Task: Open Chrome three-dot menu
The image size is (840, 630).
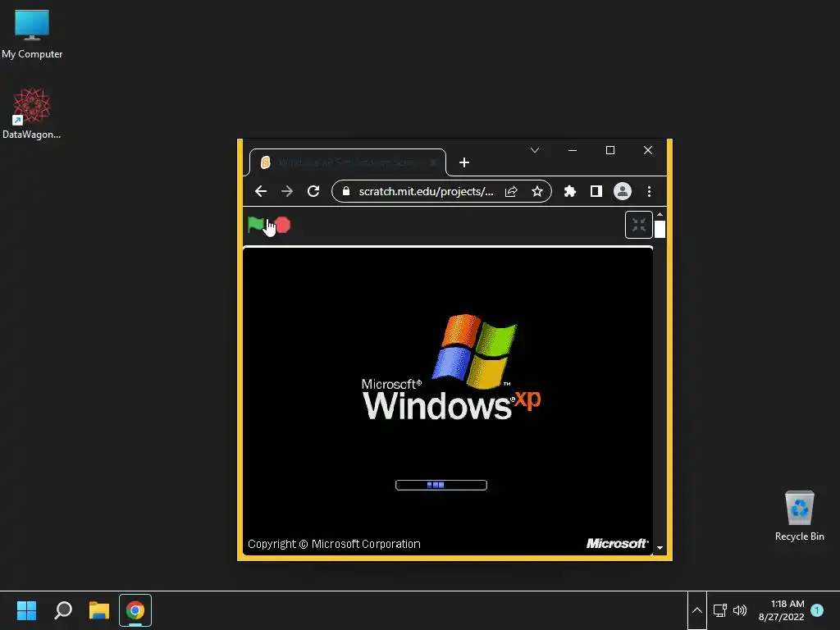Action: tap(650, 191)
